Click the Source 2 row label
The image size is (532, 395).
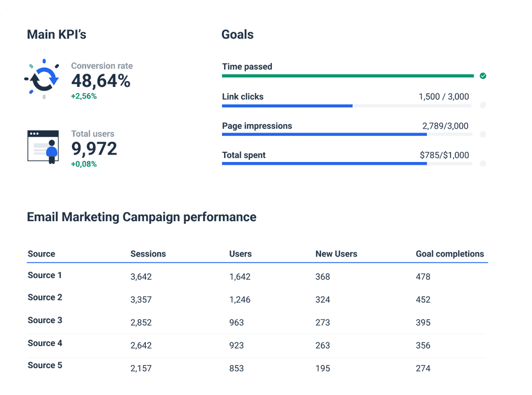click(45, 297)
